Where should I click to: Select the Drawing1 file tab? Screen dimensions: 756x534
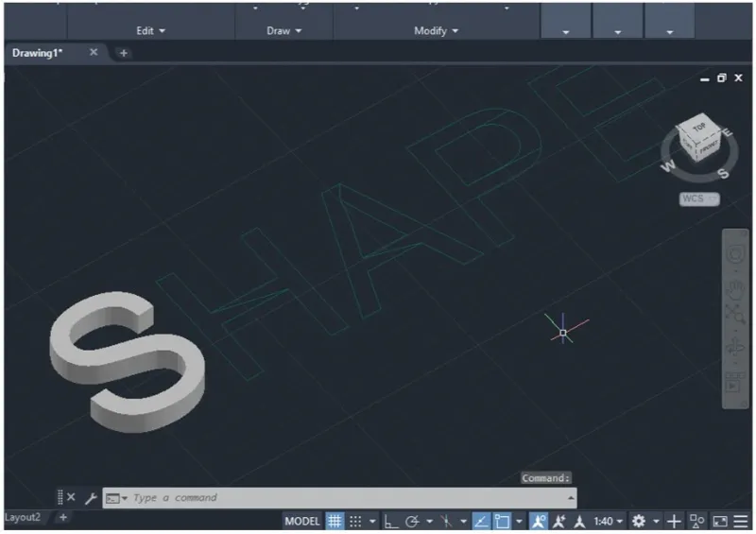(38, 53)
